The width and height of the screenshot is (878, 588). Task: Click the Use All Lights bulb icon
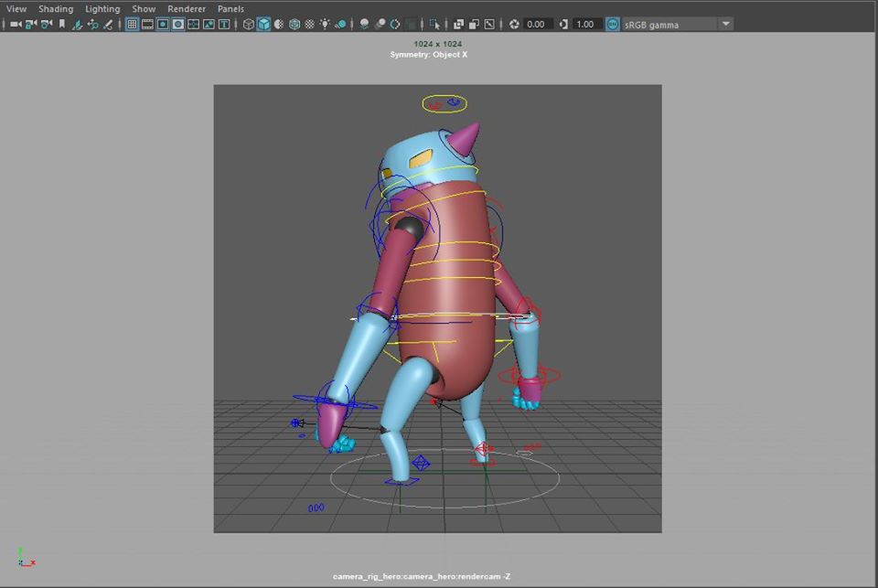(x=326, y=24)
